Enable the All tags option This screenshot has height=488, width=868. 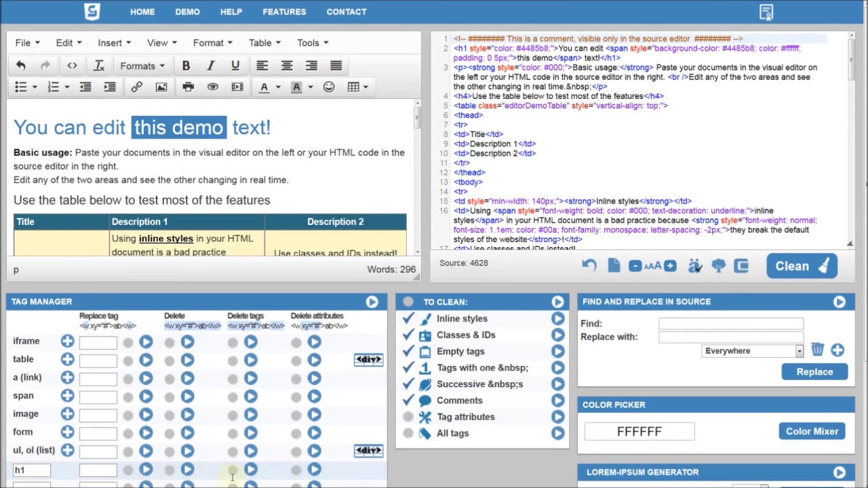click(x=408, y=433)
